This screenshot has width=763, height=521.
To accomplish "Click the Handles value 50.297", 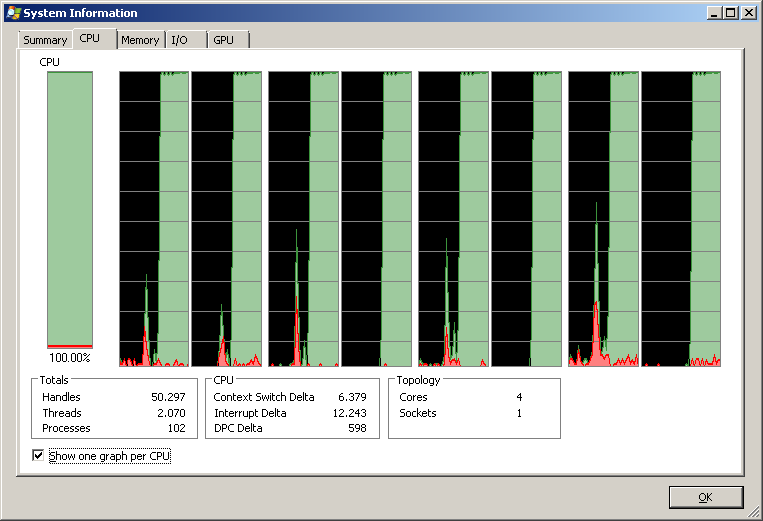I will point(168,397).
